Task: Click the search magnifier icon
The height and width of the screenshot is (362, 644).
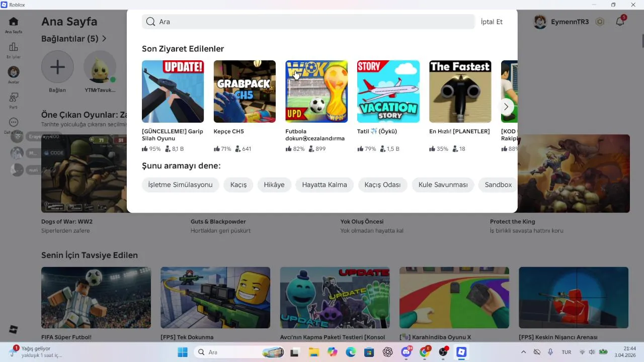Action: (x=150, y=22)
